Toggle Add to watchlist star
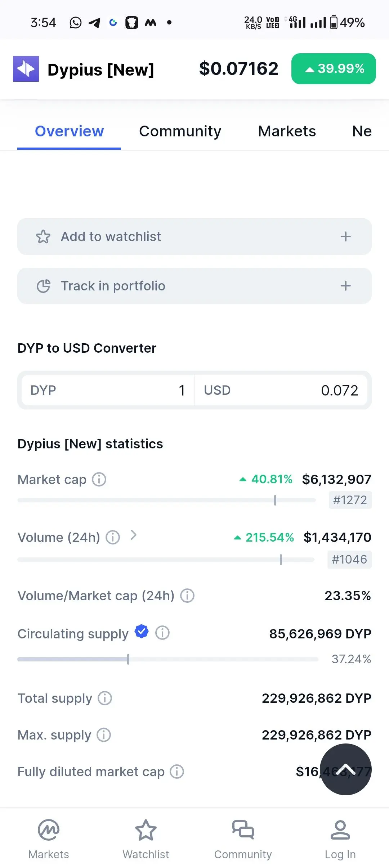 (43, 236)
